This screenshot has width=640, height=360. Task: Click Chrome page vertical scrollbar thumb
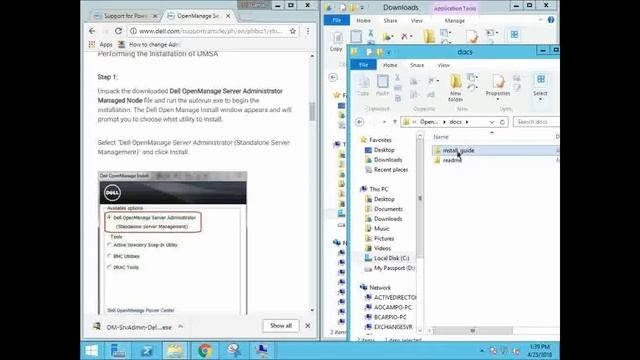[x=312, y=111]
